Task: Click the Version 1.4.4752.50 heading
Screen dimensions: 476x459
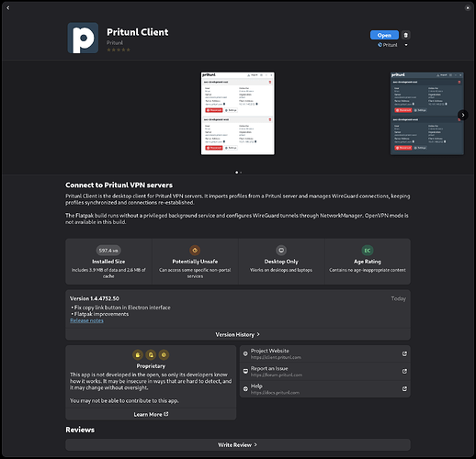Action: [x=95, y=298]
